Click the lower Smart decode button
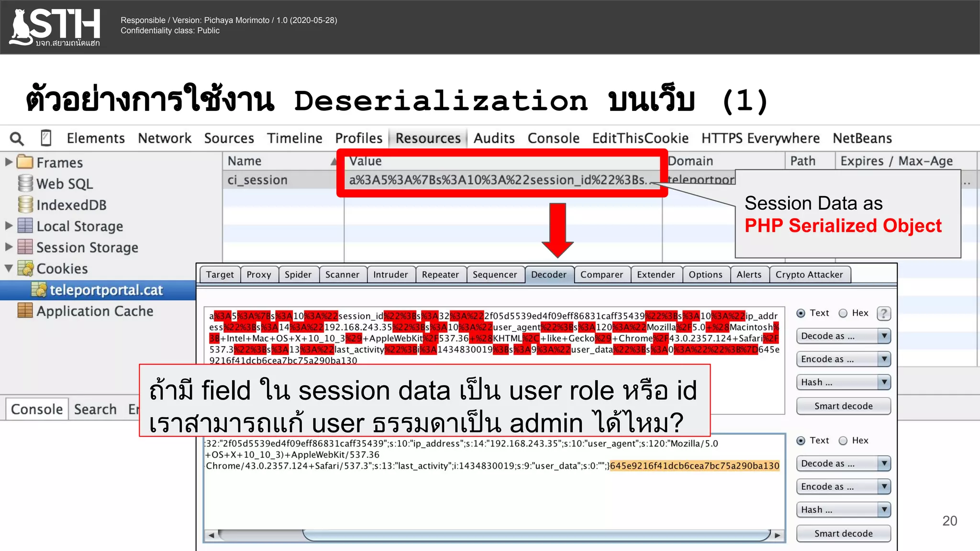The image size is (980, 551). (x=843, y=533)
